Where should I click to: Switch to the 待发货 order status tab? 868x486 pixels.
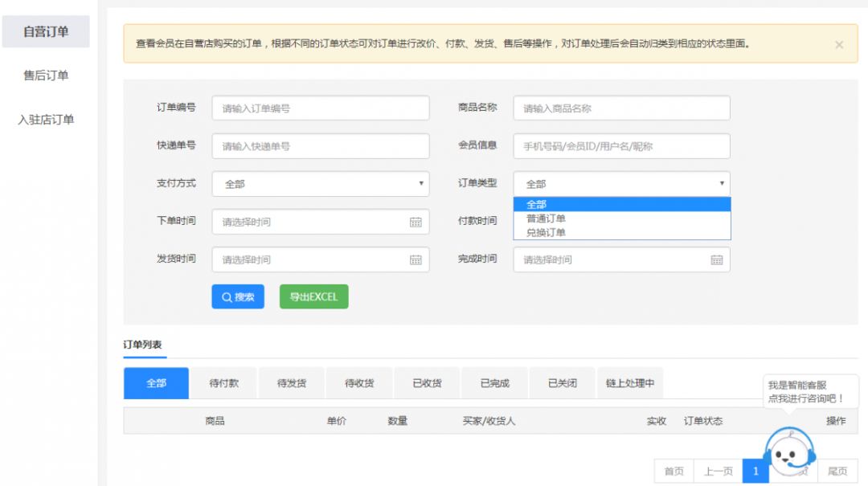[292, 383]
